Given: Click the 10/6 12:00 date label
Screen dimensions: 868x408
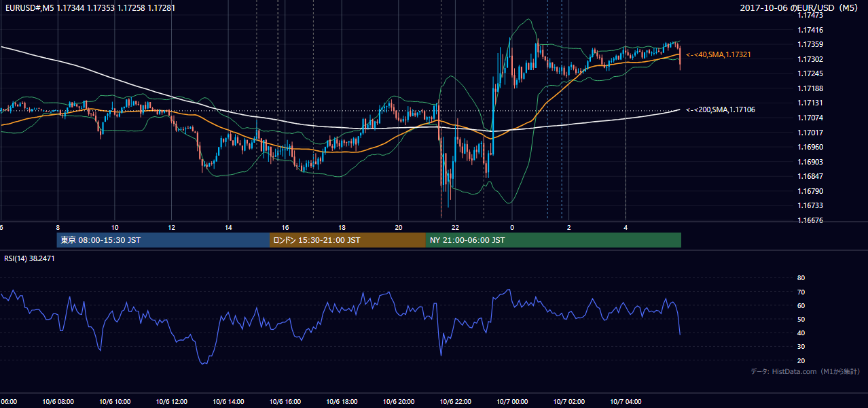Looking at the screenshot, I should pos(171,402).
